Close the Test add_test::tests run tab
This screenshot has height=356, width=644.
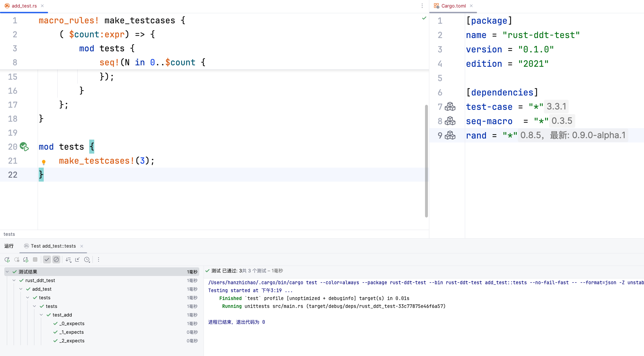[x=82, y=246]
